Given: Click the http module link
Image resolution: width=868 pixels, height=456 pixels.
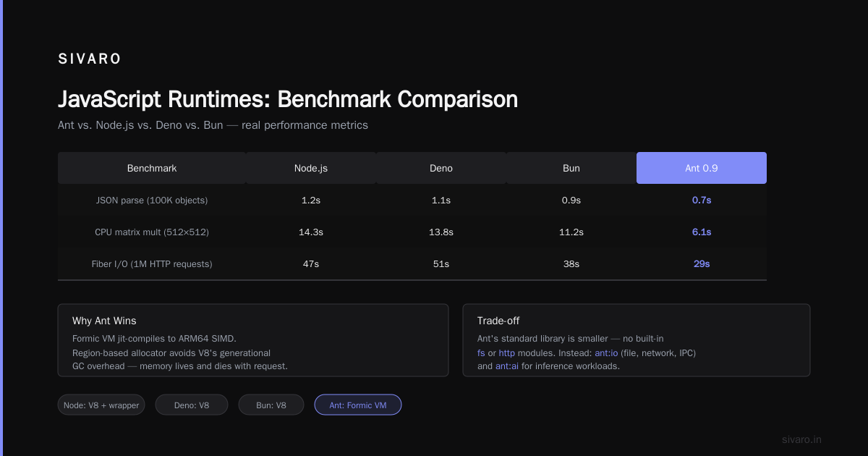Looking at the screenshot, I should coord(507,352).
